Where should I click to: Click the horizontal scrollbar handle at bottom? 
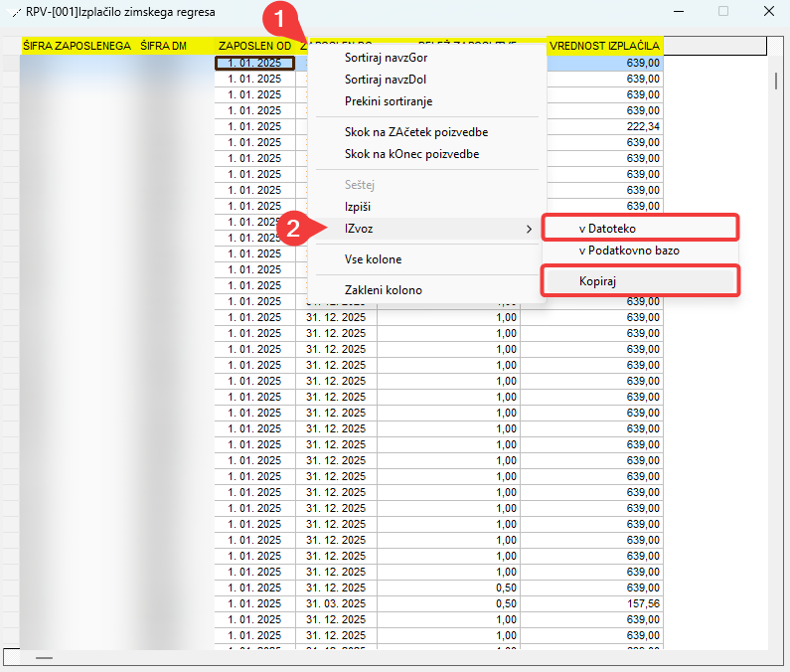point(44,658)
